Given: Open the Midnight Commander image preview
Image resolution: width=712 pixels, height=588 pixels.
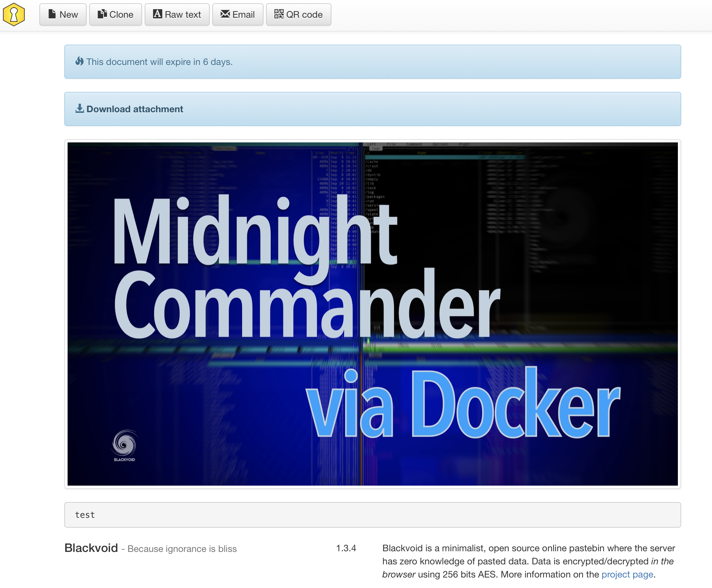Looking at the screenshot, I should 373,314.
